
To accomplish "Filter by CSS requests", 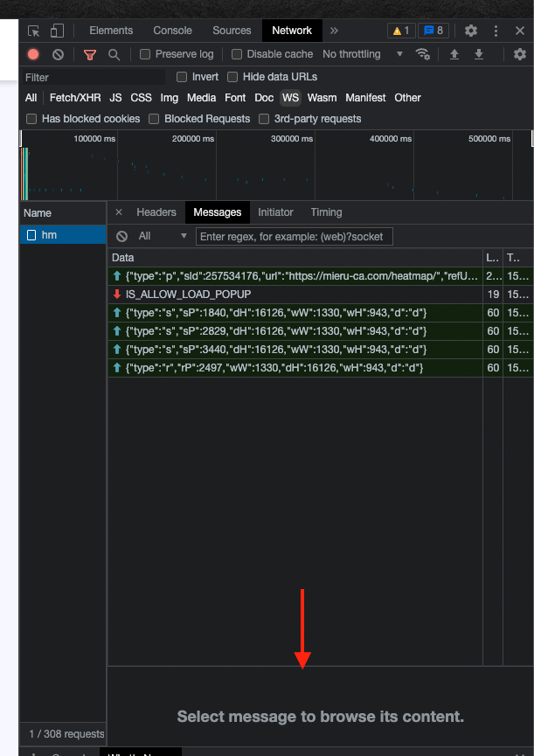I will pos(142,98).
